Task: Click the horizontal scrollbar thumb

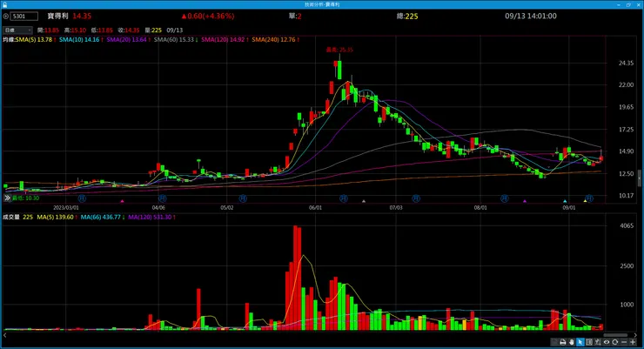Action: click(x=615, y=335)
